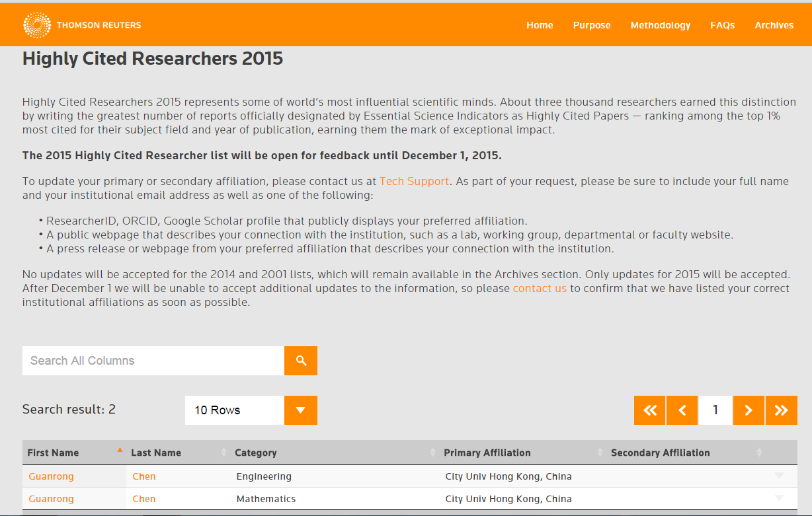Screen dimensions: 812x516
Task: Go to the next results page
Action: coord(749,410)
